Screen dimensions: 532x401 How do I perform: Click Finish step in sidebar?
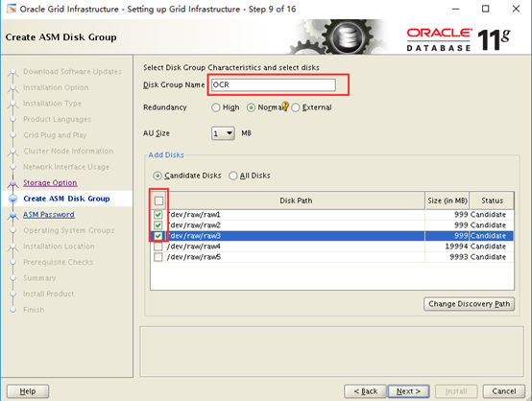[x=34, y=310]
